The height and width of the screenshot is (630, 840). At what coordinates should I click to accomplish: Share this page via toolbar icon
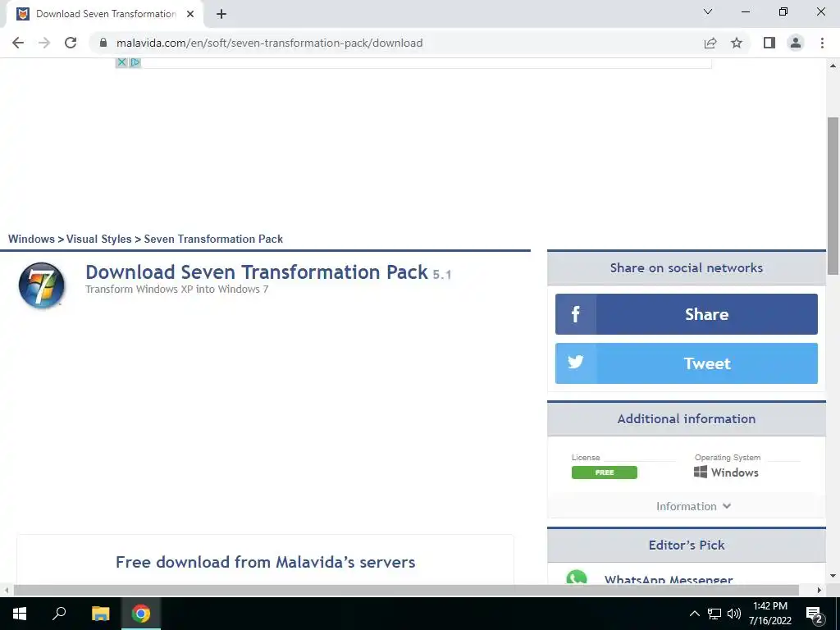pyautogui.click(x=710, y=43)
